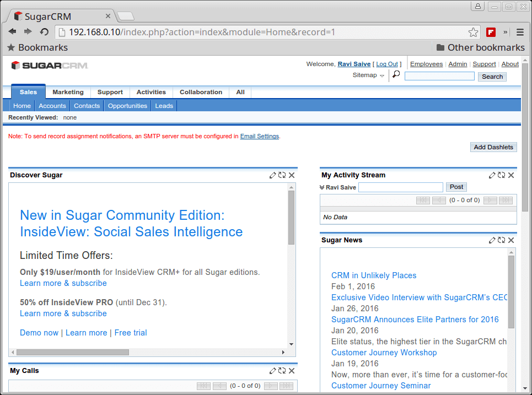Open the Flipboard extension icon
Image resolution: width=532 pixels, height=395 pixels.
pyautogui.click(x=491, y=32)
